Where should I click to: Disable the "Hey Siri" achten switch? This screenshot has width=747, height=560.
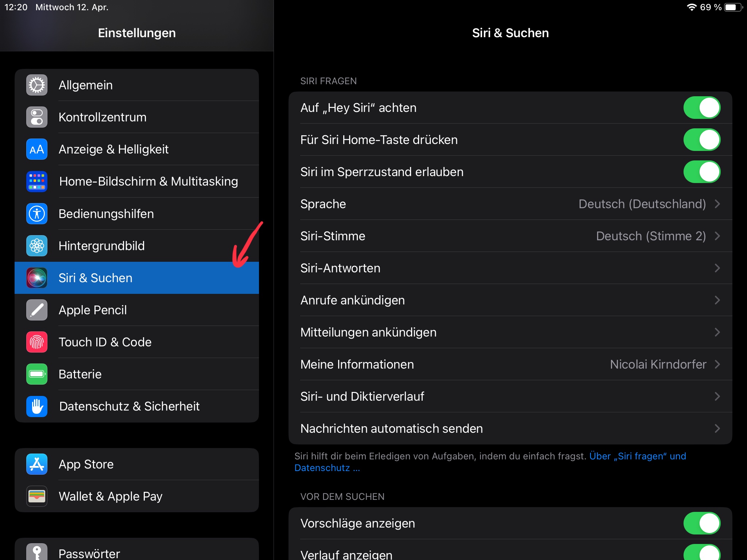point(701,108)
